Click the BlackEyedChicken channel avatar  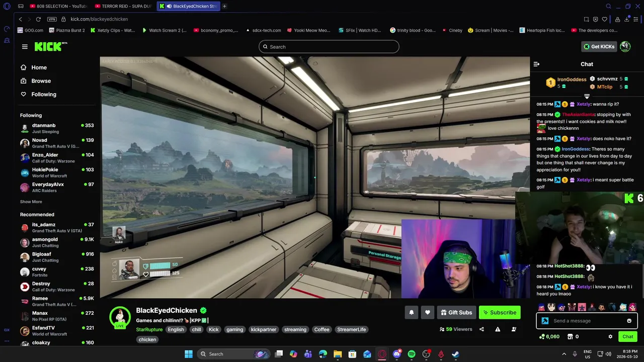coord(120,317)
